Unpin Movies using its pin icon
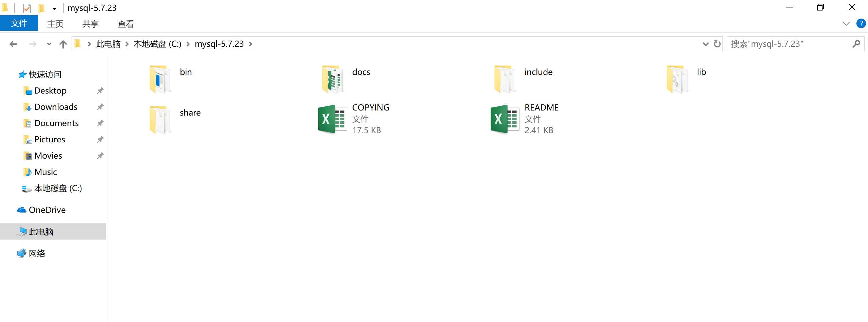 [100, 156]
